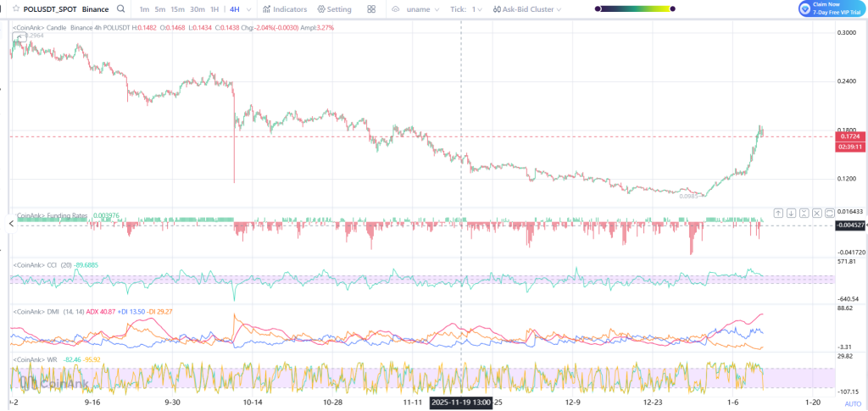The height and width of the screenshot is (411, 868).
Task: Open the Ask-Bid Cluster dropdown
Action: point(526,9)
